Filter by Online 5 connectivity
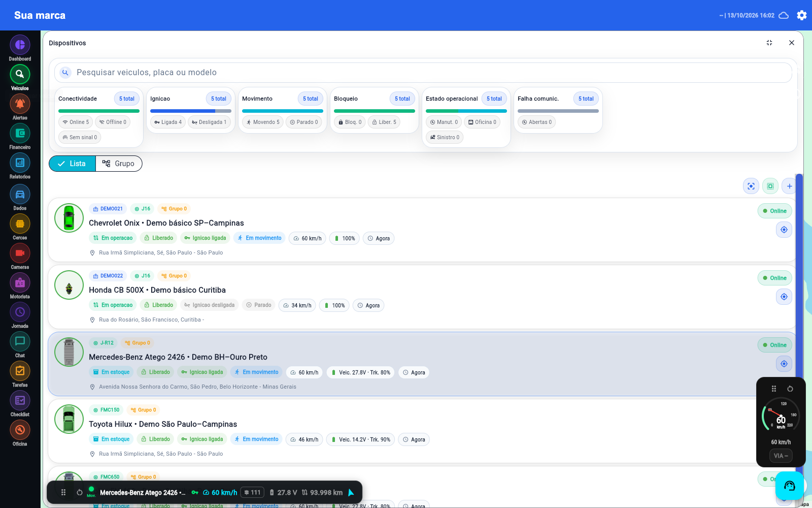Screen dimensions: 812x508 [76, 122]
